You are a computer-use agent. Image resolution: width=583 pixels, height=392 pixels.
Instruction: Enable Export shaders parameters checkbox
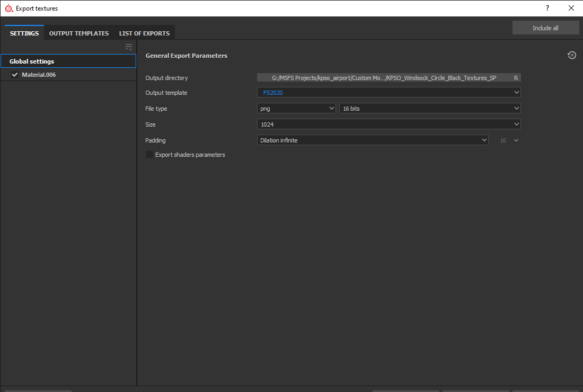(x=149, y=155)
